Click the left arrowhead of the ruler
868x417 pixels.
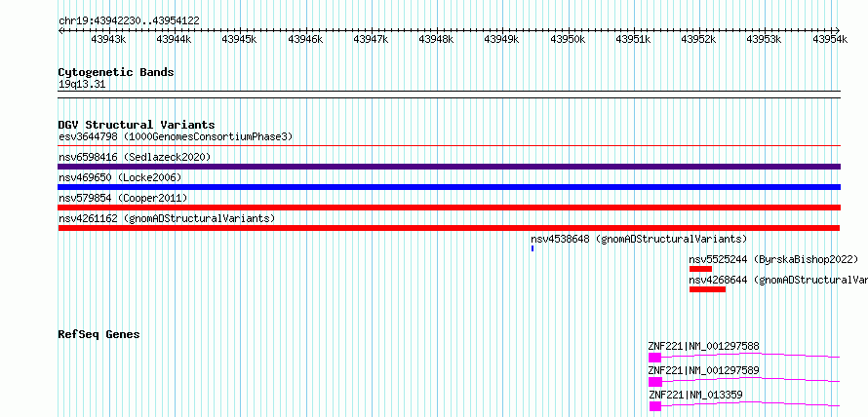[x=60, y=30]
